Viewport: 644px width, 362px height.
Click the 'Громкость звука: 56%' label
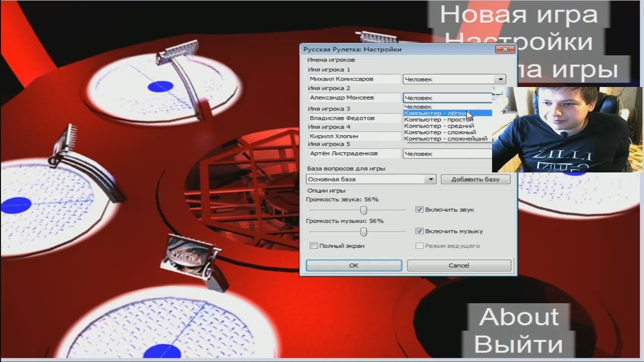(x=342, y=200)
